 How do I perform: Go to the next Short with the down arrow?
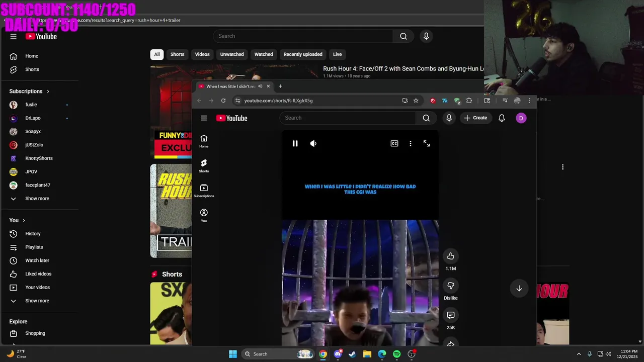pos(519,288)
